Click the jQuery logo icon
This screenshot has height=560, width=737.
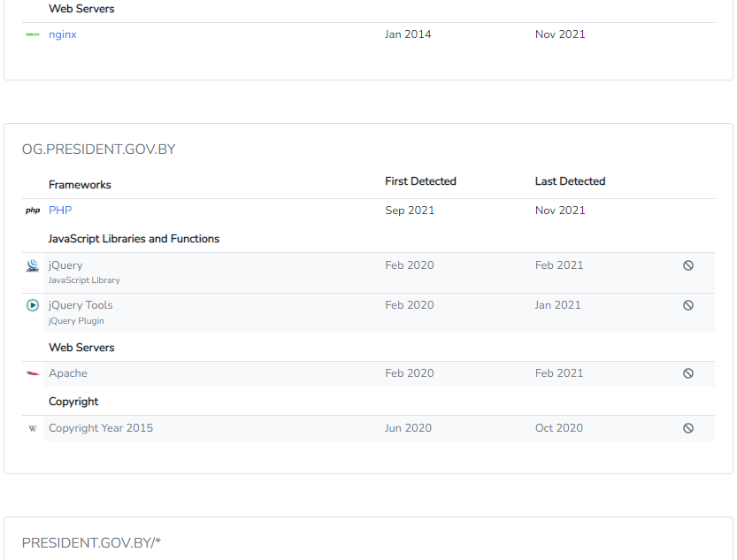33,265
